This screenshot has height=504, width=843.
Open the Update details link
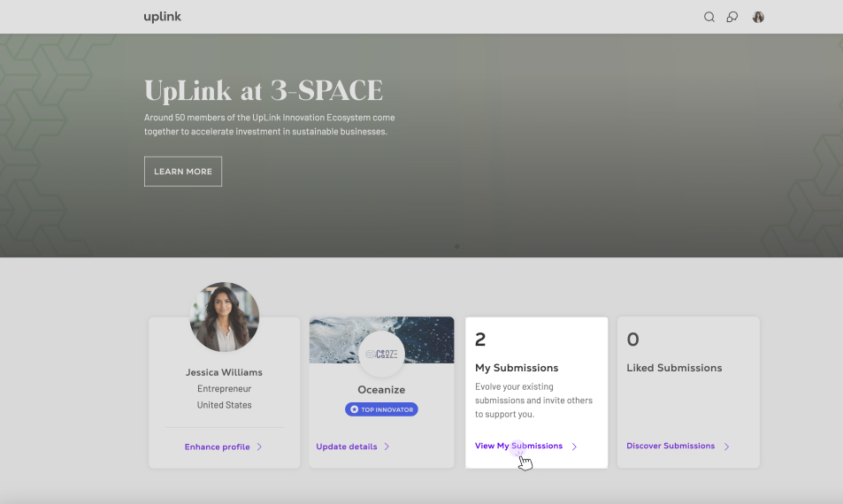coord(346,447)
